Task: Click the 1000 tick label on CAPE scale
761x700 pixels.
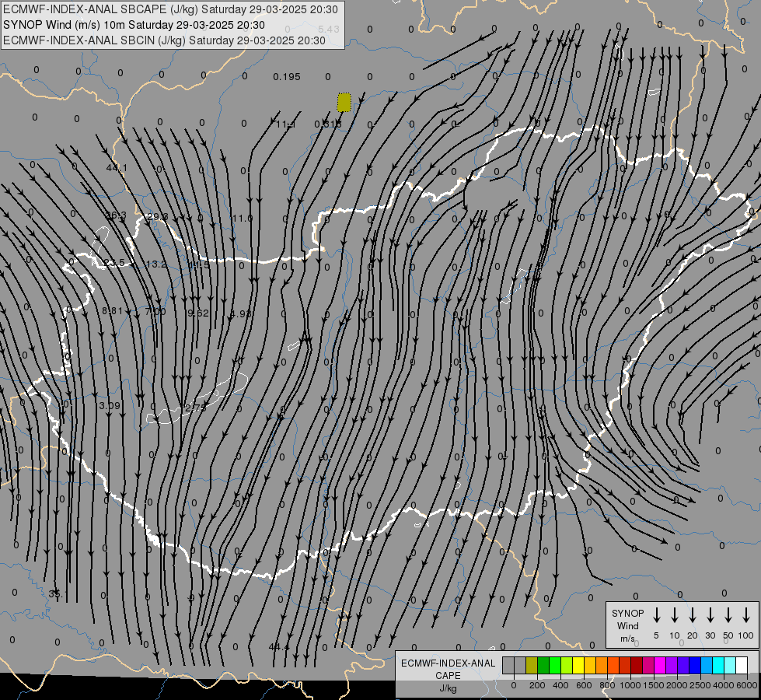Action: (x=630, y=685)
